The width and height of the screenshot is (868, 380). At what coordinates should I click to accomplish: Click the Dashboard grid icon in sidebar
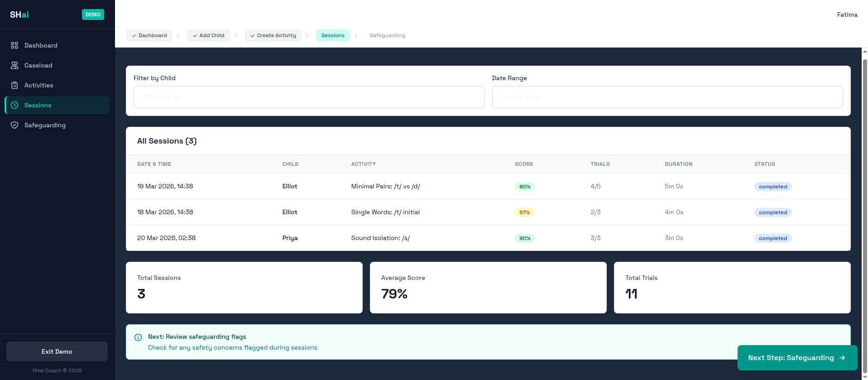tap(14, 45)
